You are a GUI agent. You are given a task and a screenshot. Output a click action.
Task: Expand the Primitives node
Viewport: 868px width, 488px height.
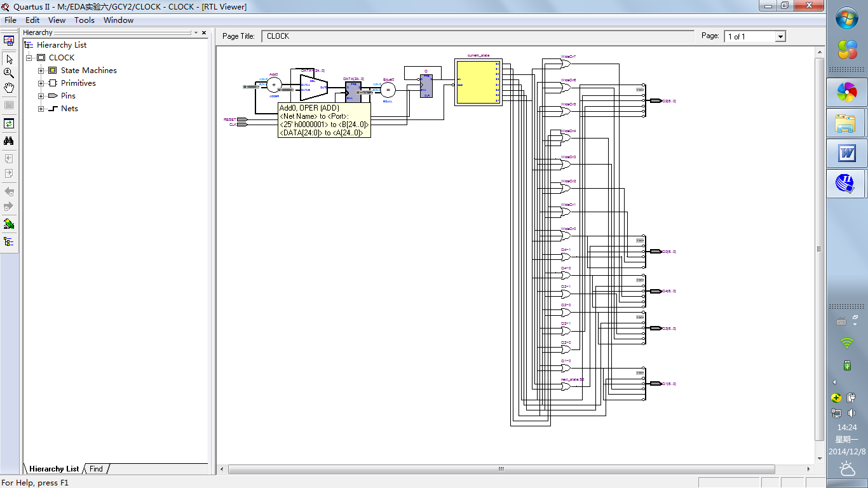(41, 83)
